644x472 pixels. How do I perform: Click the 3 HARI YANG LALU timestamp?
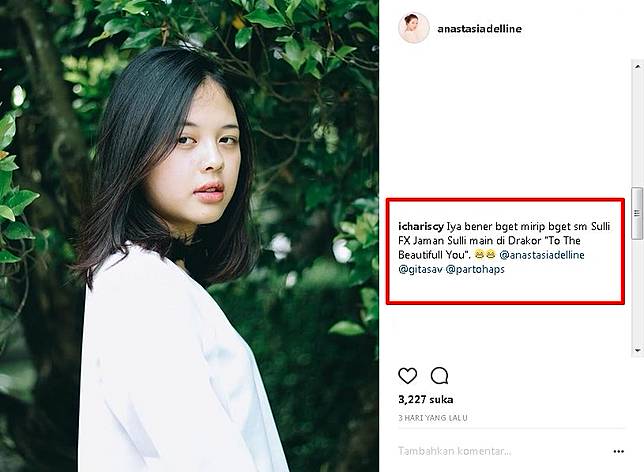coord(432,418)
